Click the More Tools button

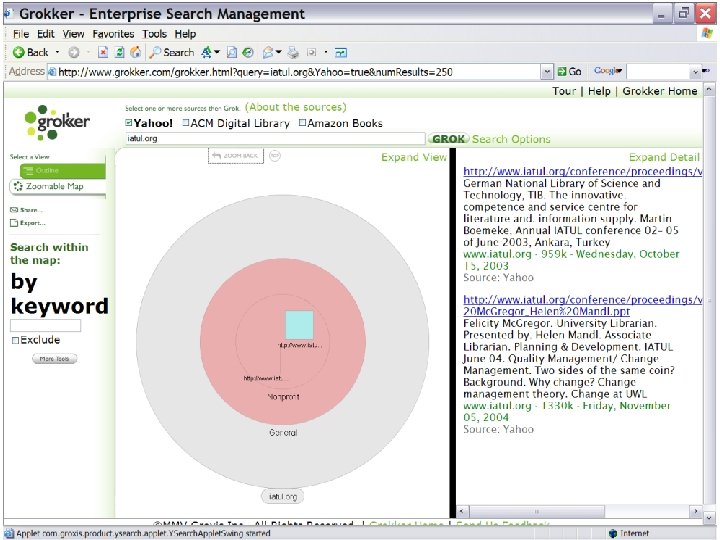tap(55, 359)
